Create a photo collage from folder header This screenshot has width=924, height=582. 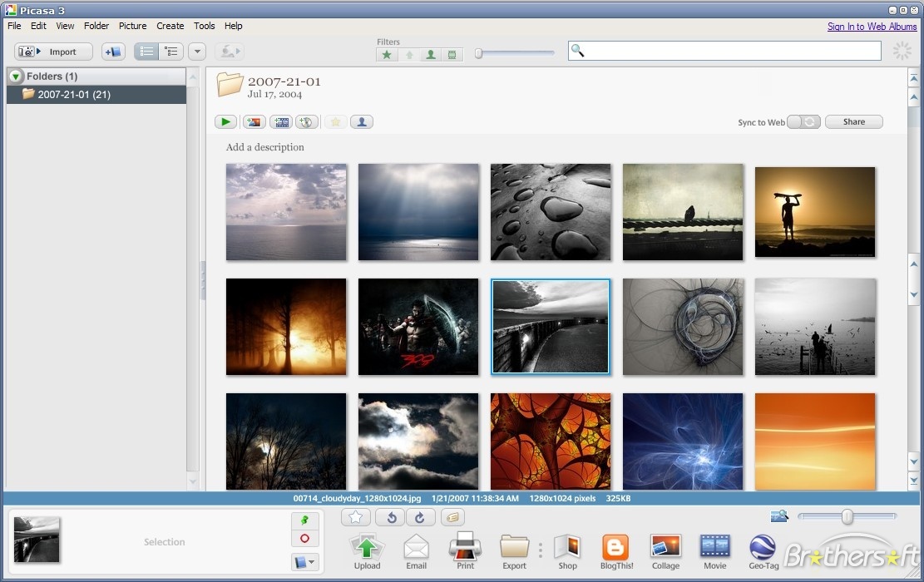point(254,122)
